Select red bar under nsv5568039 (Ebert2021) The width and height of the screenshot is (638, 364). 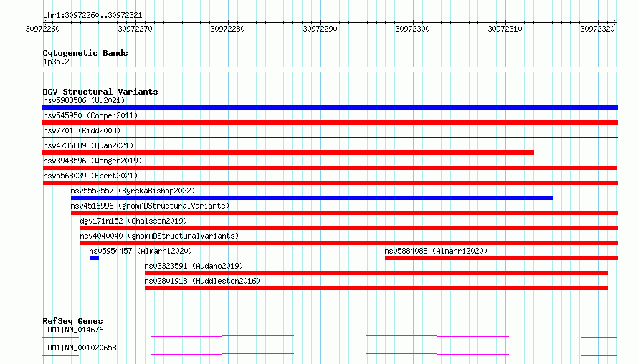[330, 183]
